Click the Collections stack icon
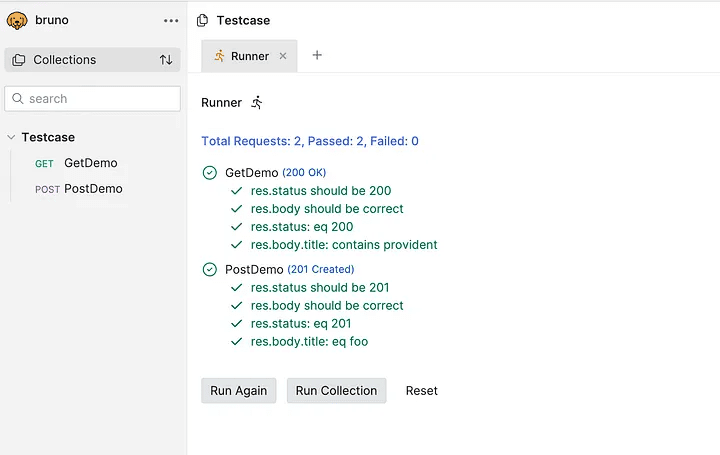720x455 pixels. click(18, 60)
